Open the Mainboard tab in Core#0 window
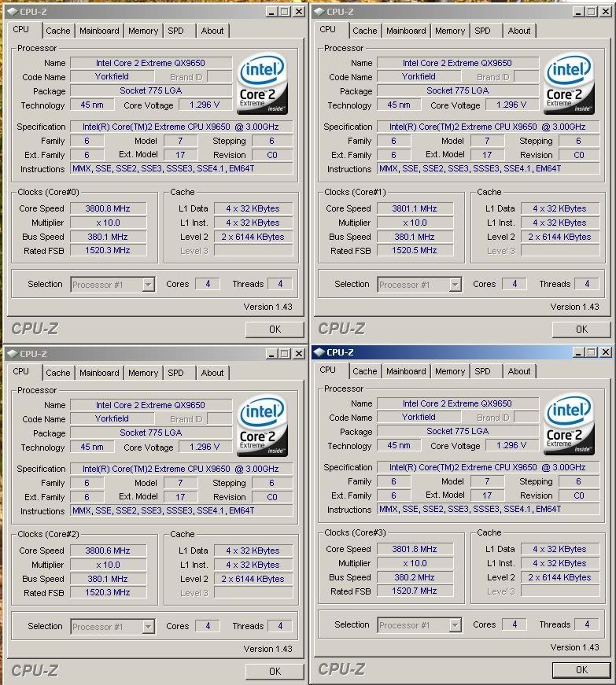Screen dimensions: 616x685 [x=99, y=31]
